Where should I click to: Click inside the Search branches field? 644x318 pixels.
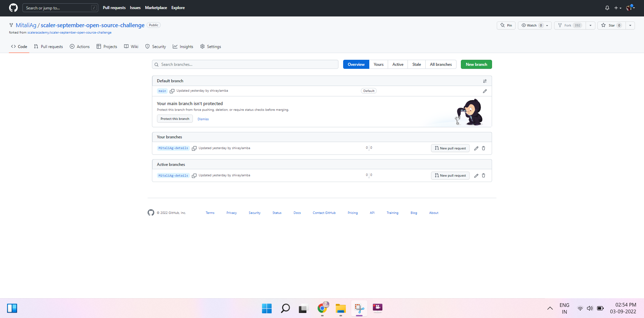pos(245,64)
